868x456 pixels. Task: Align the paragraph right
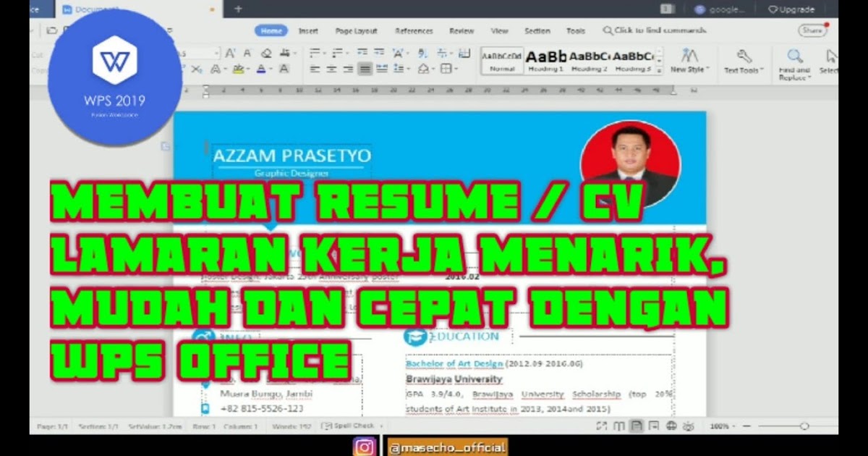coord(348,69)
